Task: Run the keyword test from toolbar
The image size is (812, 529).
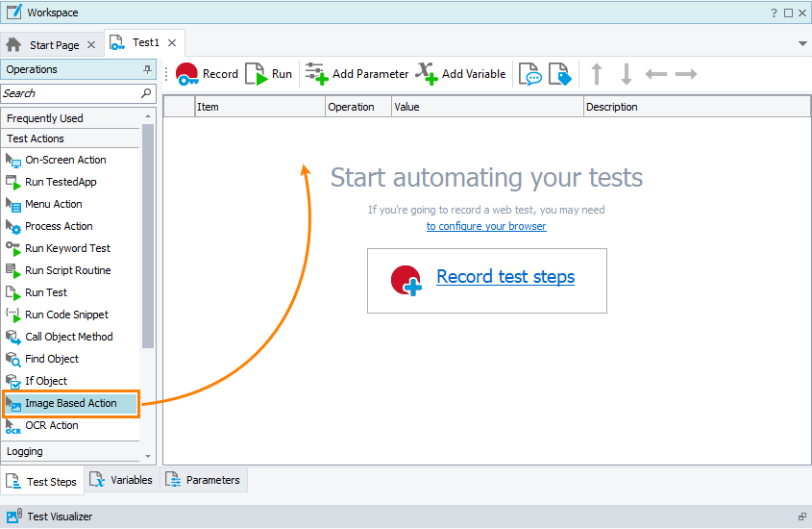Action: tap(269, 74)
